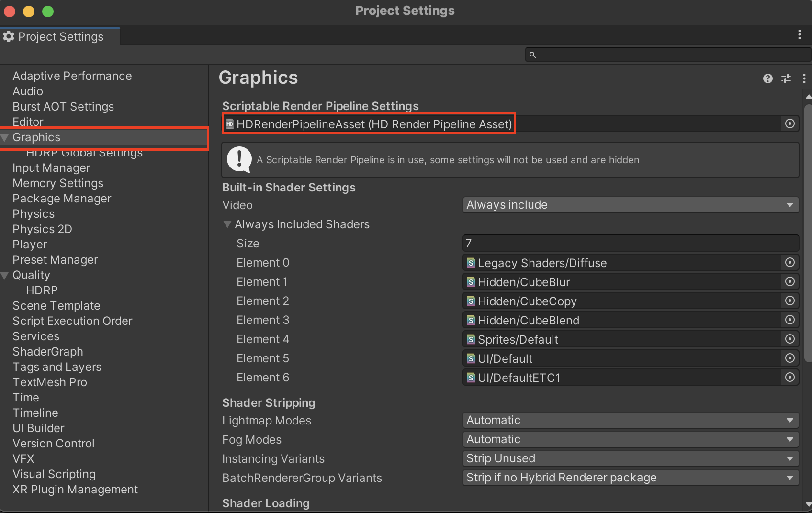Viewport: 812px width, 513px height.
Task: Collapse the Quality category in sidebar
Action: [5, 276]
